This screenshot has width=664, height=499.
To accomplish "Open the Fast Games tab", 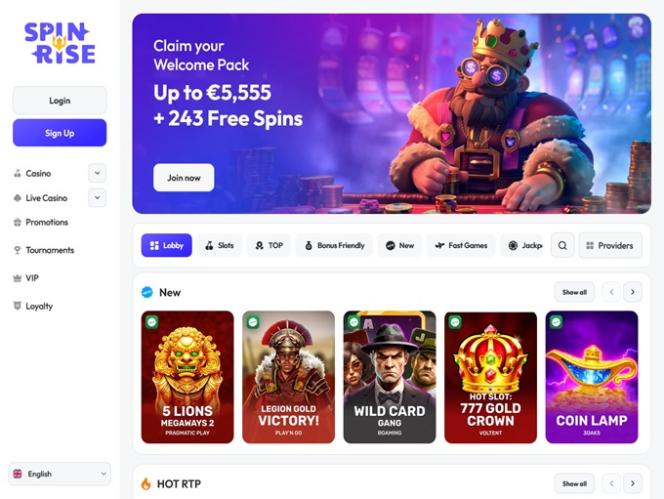I will click(x=461, y=245).
